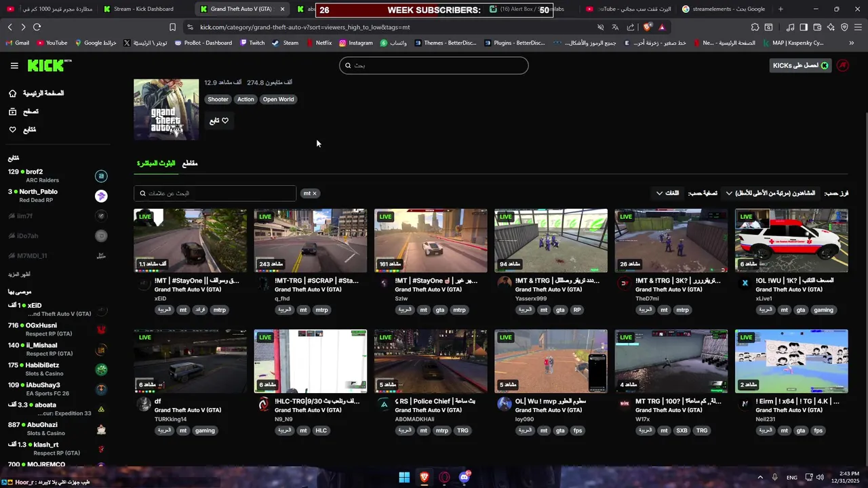This screenshot has width=868, height=488.
Task: Open the browser extensions puzzle icon
Action: tap(755, 27)
